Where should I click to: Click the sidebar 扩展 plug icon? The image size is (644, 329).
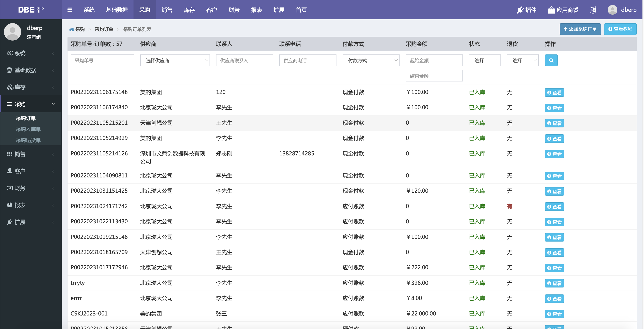tap(9, 222)
